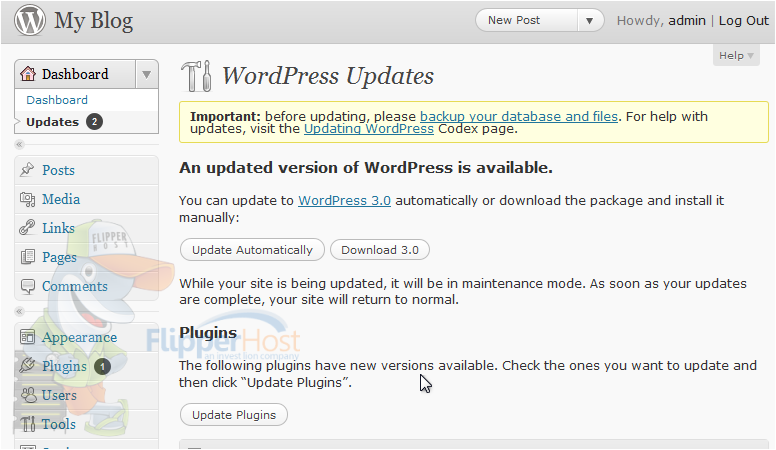Open Dashboard submenu item
Screen dimensions: 776x450
coord(57,100)
